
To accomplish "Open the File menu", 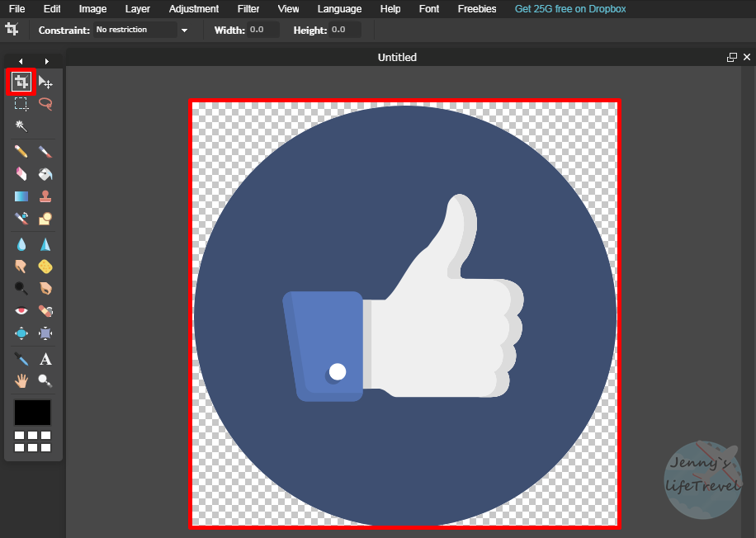I will (17, 9).
